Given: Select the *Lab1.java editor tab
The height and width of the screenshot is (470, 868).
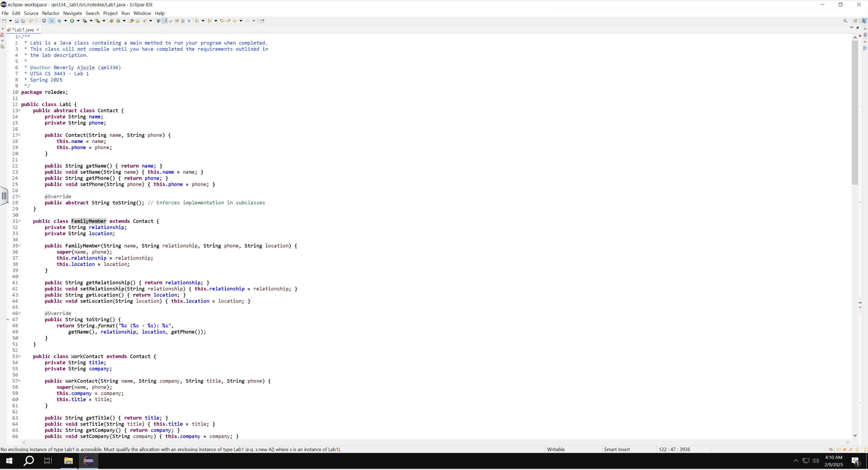Looking at the screenshot, I should pos(23,30).
